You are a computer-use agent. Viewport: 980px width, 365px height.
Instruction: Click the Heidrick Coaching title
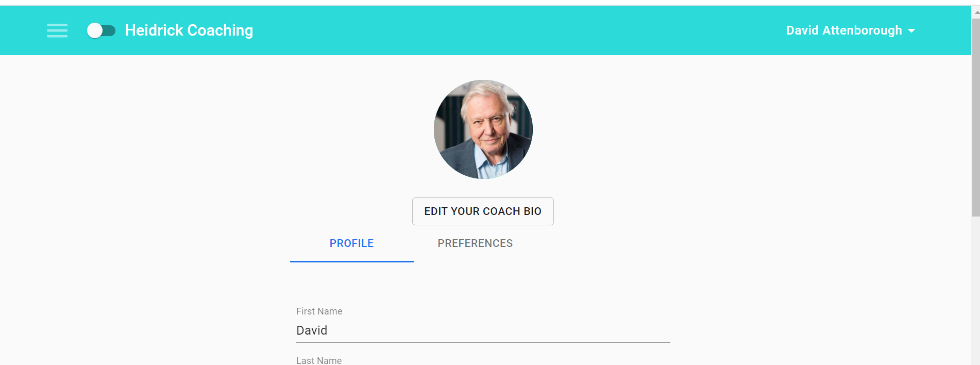[x=189, y=30]
